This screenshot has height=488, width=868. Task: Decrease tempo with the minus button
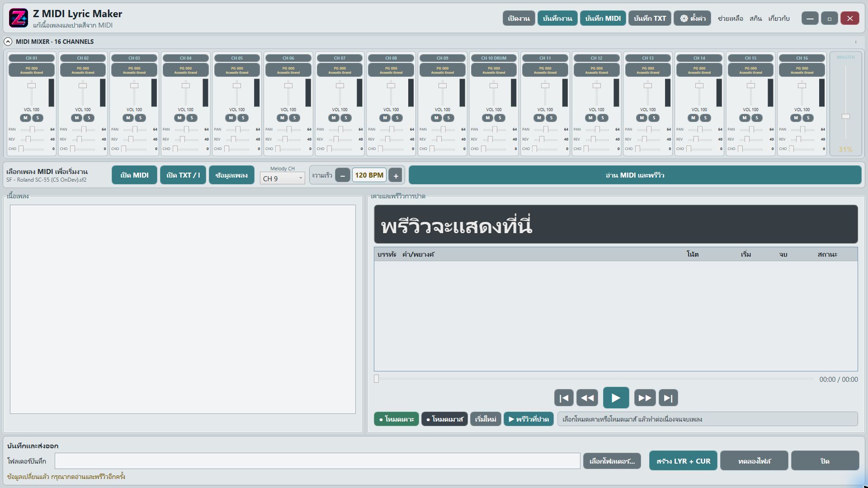coord(343,175)
